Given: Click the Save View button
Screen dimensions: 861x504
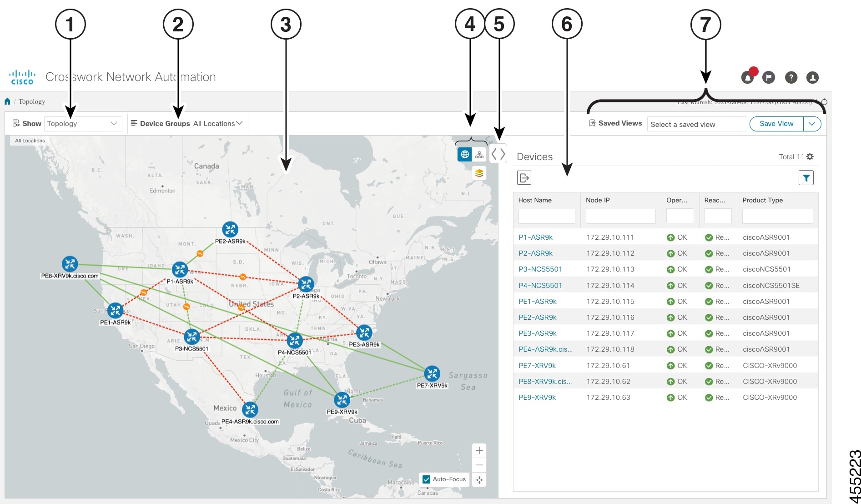Looking at the screenshot, I should 776,123.
